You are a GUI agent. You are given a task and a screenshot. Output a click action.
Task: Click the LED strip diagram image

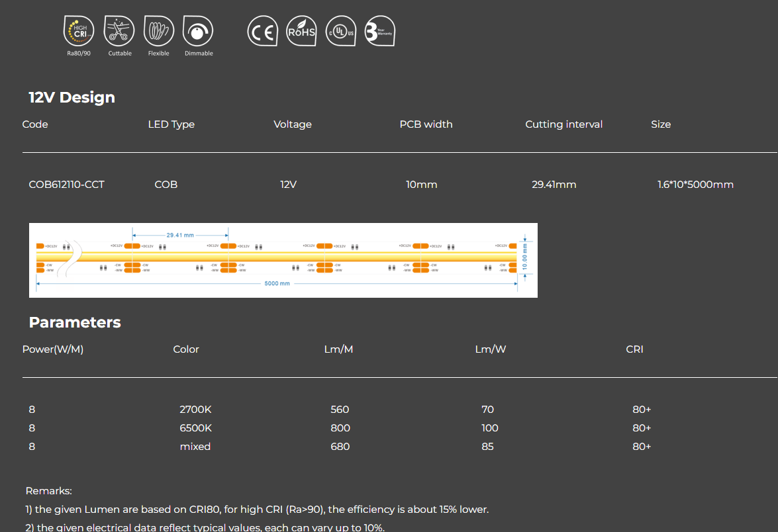[x=283, y=260]
